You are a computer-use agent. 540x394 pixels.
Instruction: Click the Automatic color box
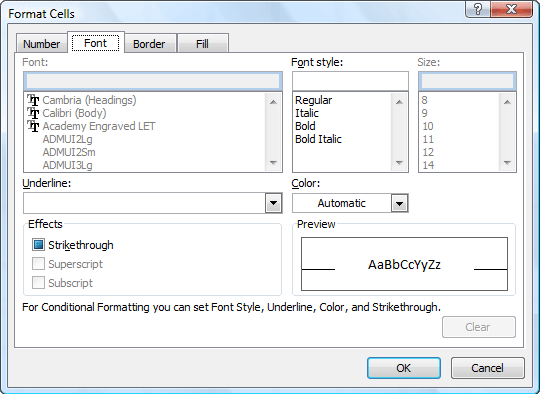(342, 203)
